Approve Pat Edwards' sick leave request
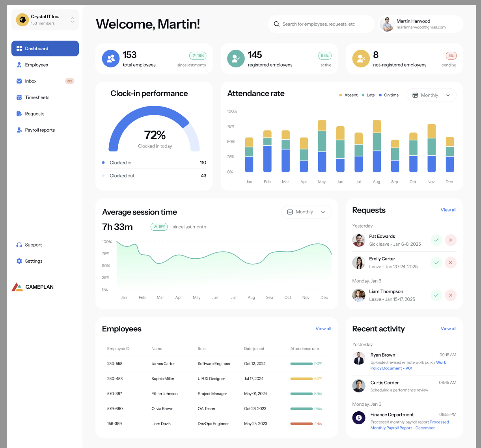Viewport: 481px width, 448px height. 436,240
